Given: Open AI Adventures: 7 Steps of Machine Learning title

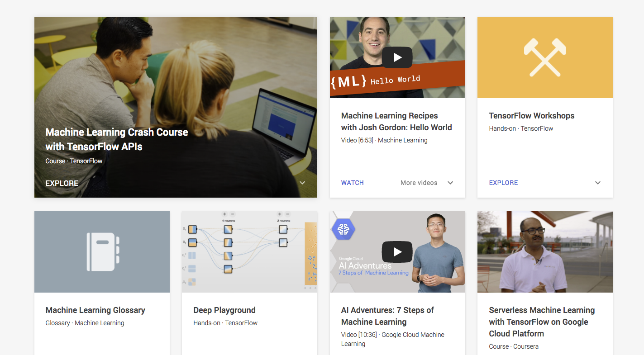Looking at the screenshot, I should tap(387, 316).
